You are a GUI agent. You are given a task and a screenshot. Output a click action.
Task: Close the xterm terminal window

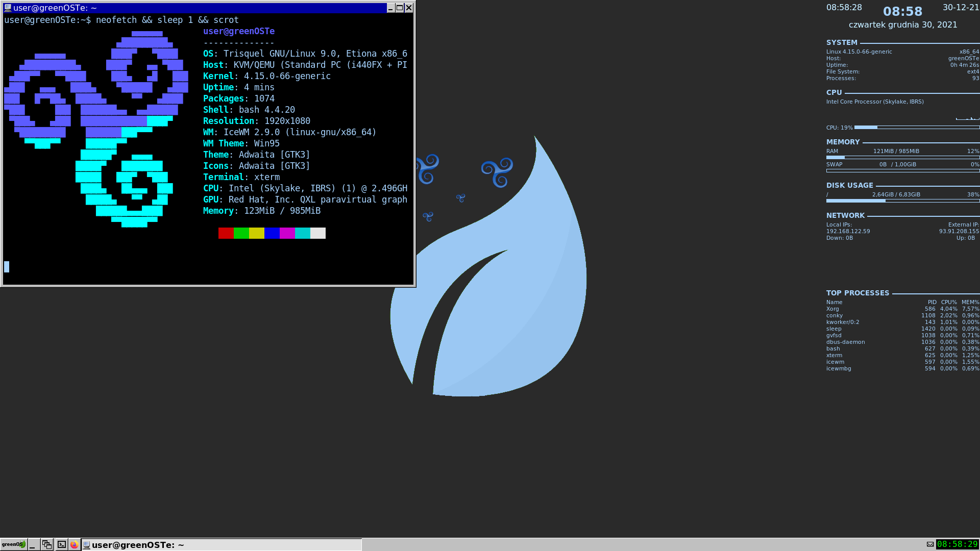pos(409,8)
